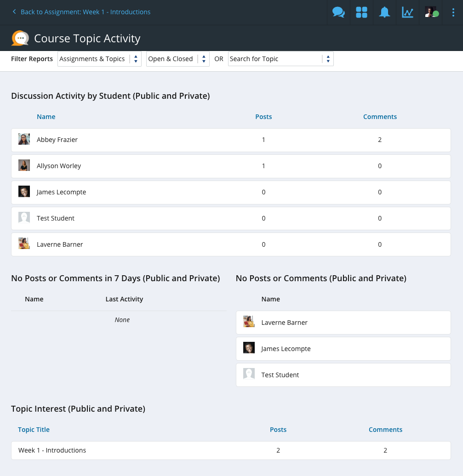Sort student activity by Comments column
463x476 pixels.
(x=380, y=117)
